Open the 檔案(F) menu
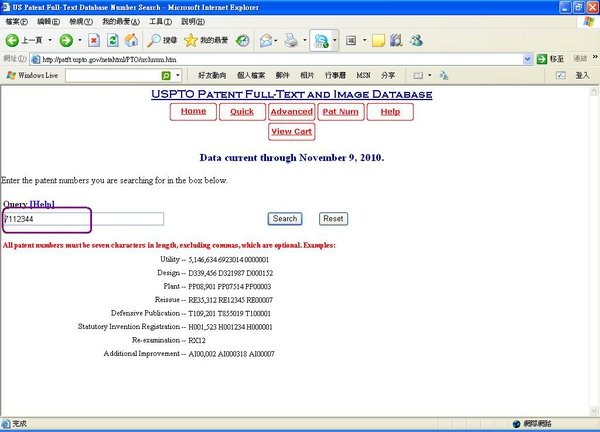The height and width of the screenshot is (432, 600). [x=16, y=21]
